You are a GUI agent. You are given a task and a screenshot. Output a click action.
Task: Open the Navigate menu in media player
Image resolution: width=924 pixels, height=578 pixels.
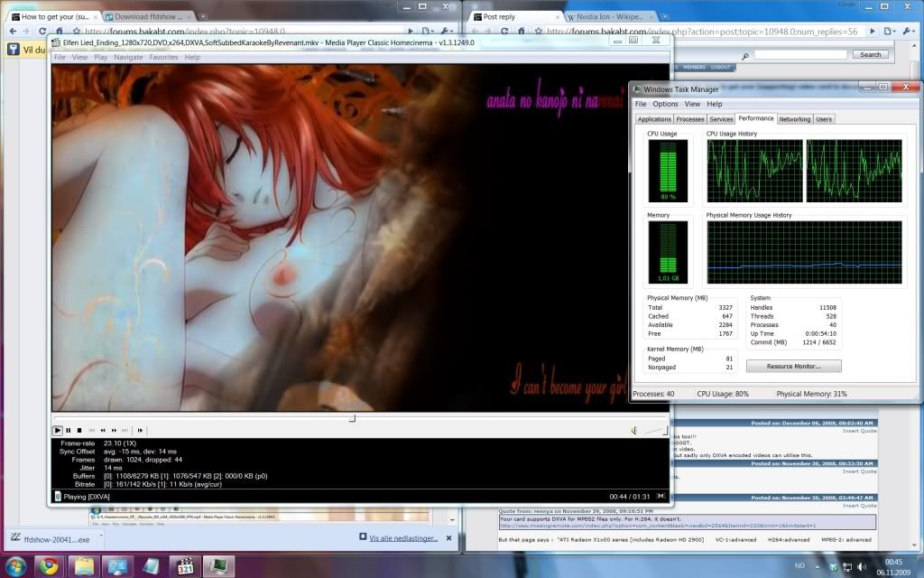(128, 57)
